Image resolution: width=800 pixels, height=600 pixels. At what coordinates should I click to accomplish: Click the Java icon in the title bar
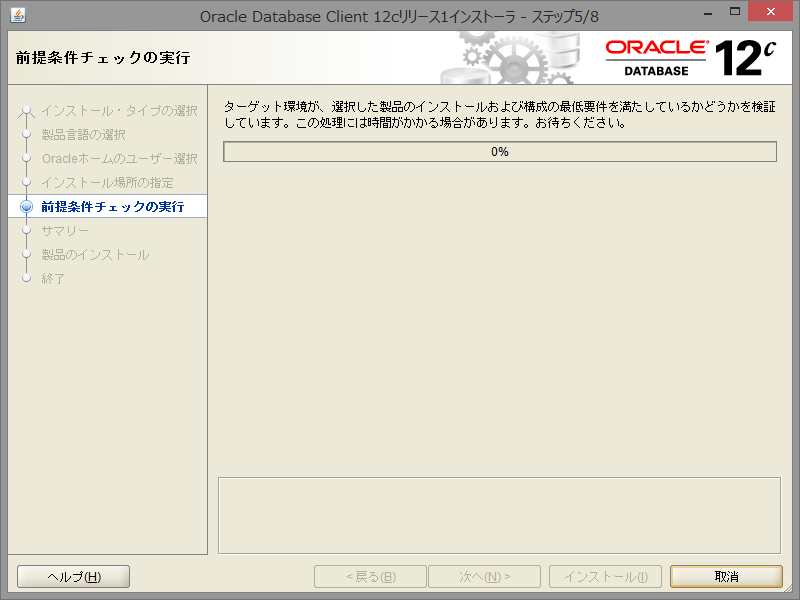18,15
